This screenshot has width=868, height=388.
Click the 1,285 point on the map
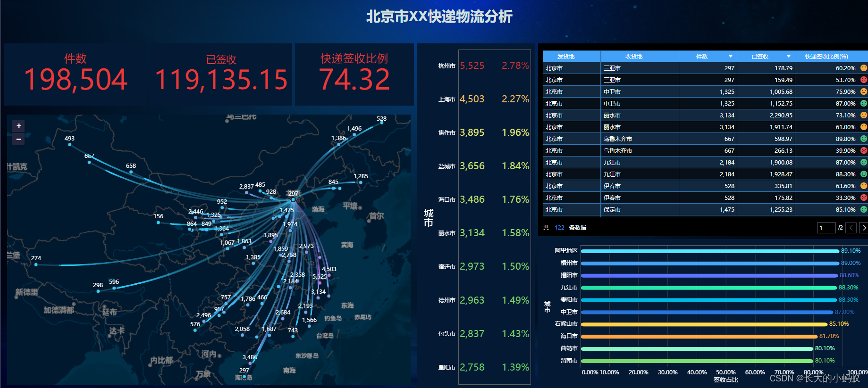pos(360,182)
